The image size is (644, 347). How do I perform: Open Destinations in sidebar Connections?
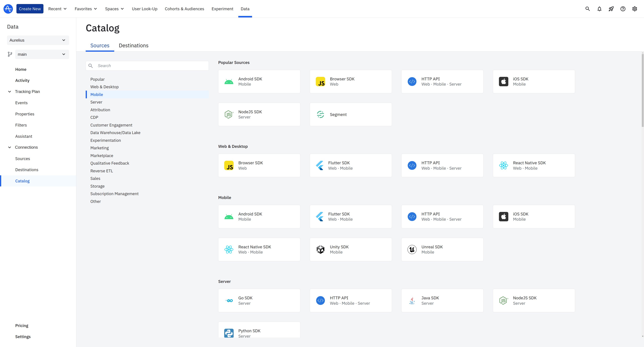click(x=27, y=170)
